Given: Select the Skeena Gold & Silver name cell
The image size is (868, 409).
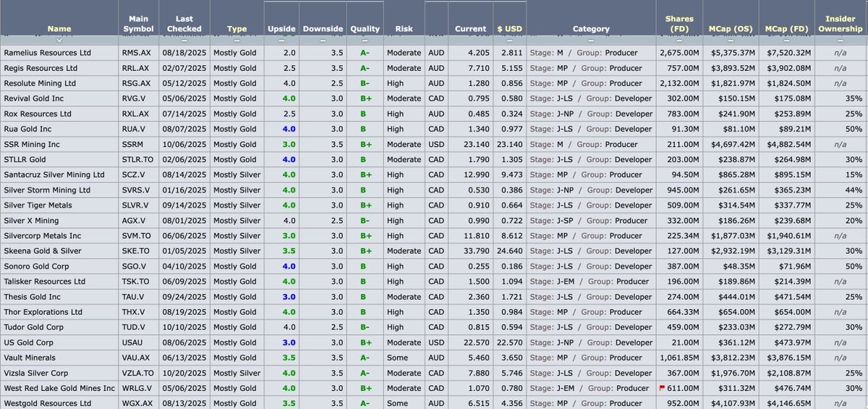Looking at the screenshot, I should [43, 251].
